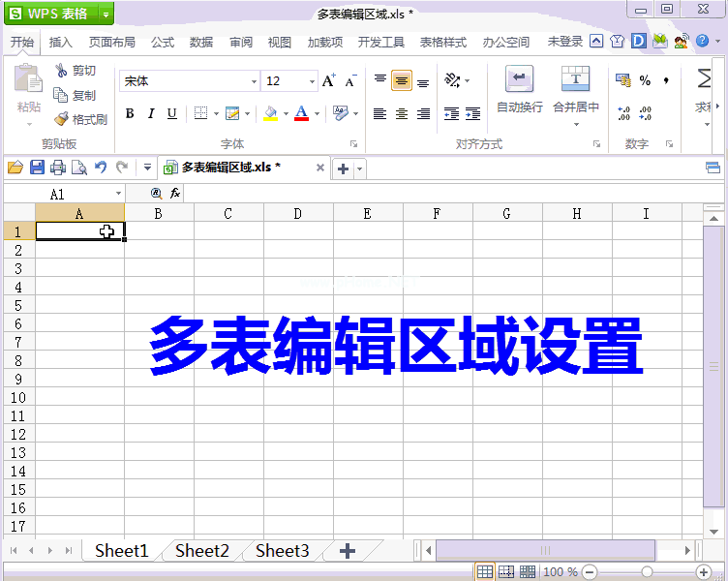
Task: Toggle Bold formatting
Action: pyautogui.click(x=129, y=114)
